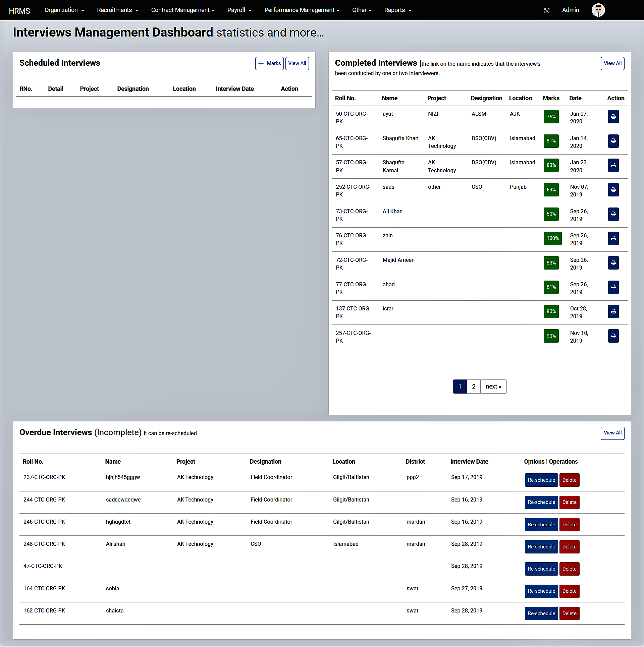The width and height of the screenshot is (644, 647).
Task: Print ahad's interview report
Action: pyautogui.click(x=613, y=287)
